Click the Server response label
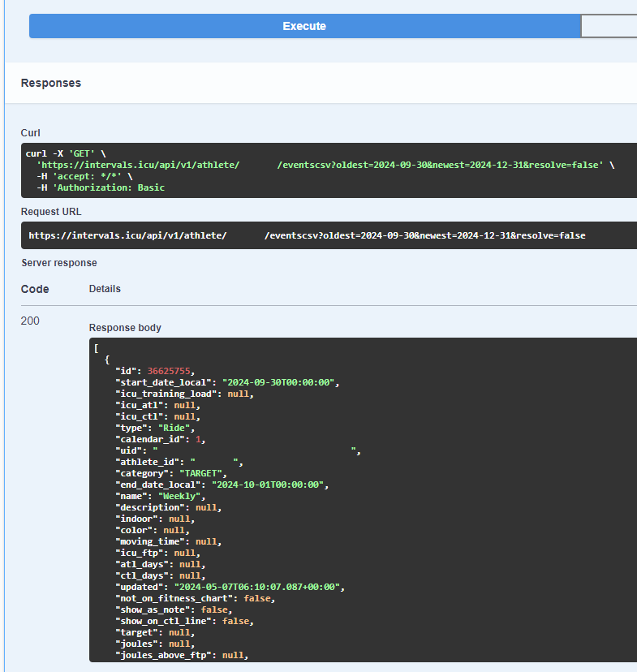This screenshot has height=672, width=637. (x=59, y=263)
